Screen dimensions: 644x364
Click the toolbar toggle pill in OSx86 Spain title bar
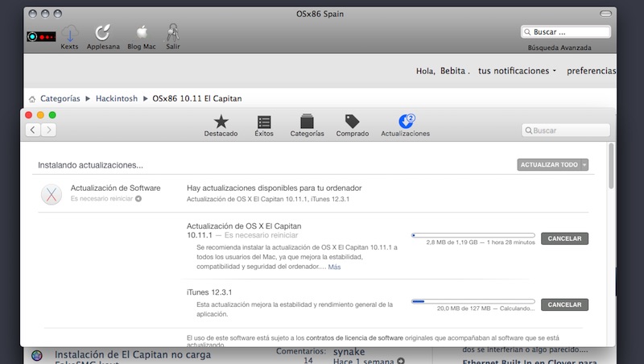[605, 14]
